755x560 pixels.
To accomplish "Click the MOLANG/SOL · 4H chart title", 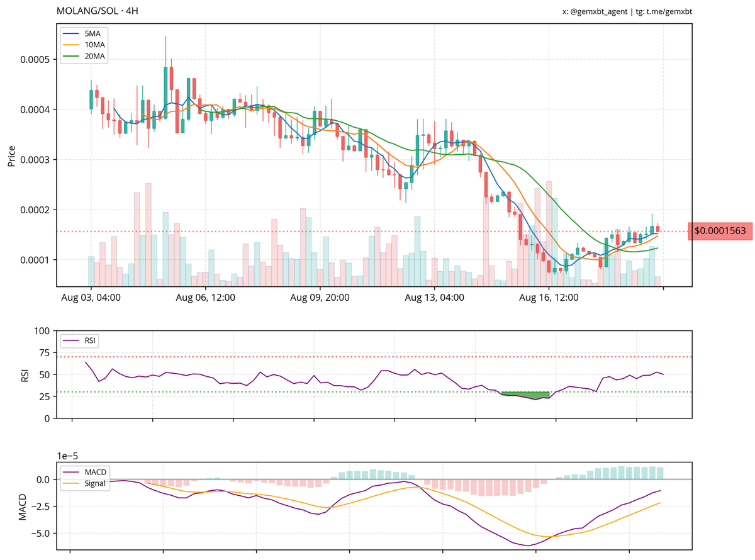I will coord(98,10).
